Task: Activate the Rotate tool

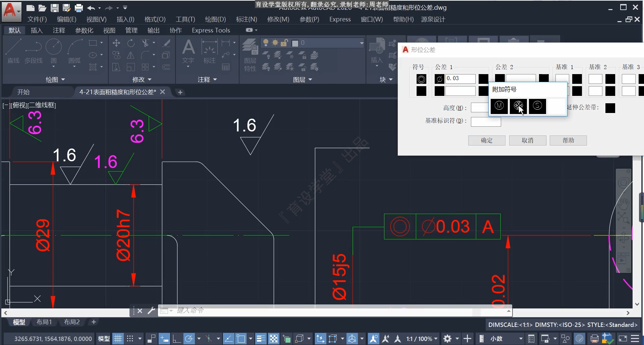Action: click(131, 43)
